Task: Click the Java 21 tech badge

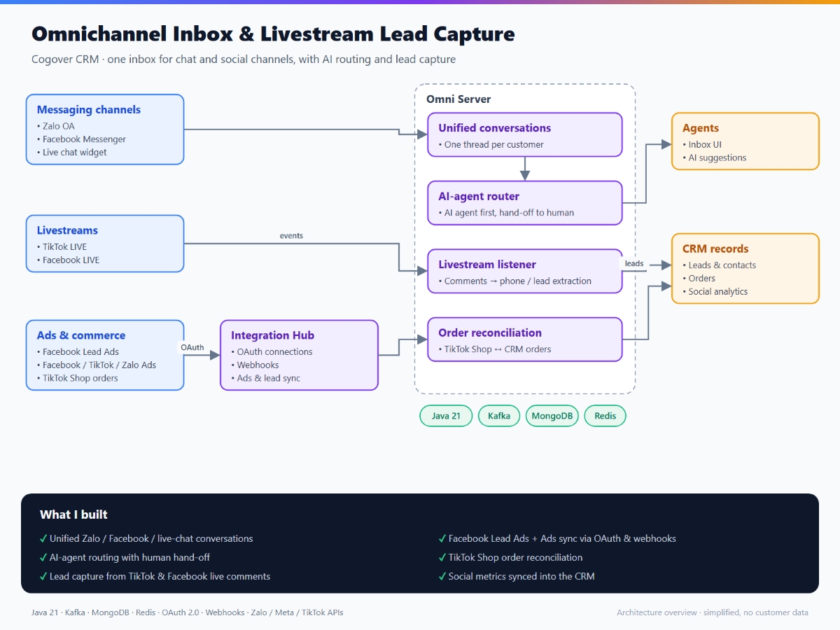Action: pyautogui.click(x=446, y=416)
